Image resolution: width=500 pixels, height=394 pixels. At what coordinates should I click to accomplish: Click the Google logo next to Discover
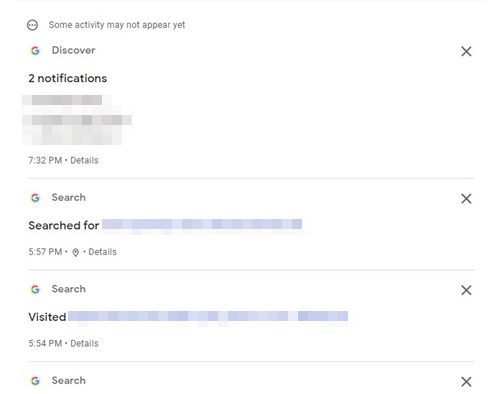(35, 51)
